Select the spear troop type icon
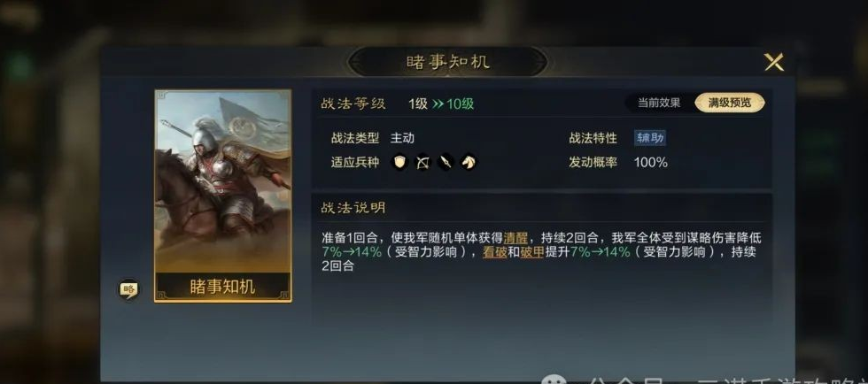Image resolution: width=868 pixels, height=384 pixels. [x=446, y=162]
